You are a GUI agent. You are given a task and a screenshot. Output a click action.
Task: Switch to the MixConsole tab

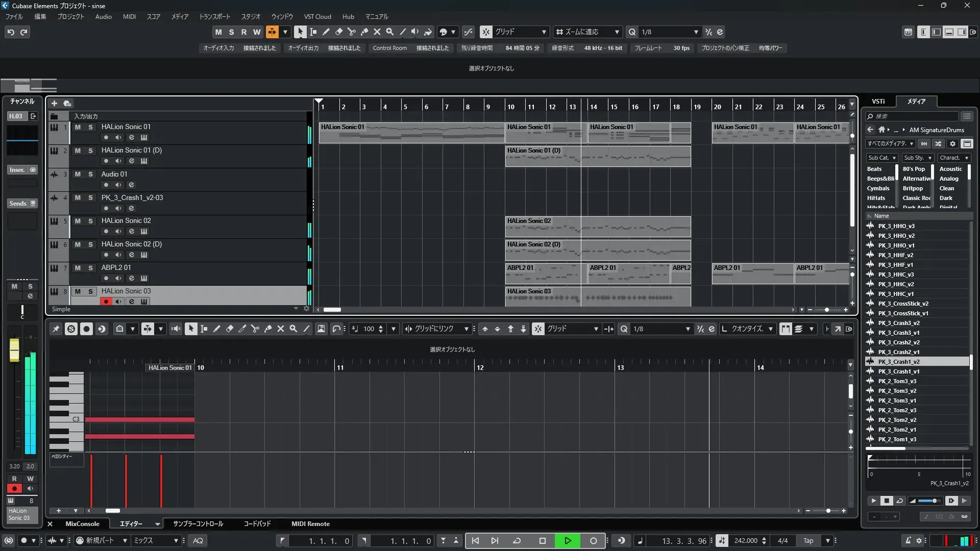pos(82,524)
